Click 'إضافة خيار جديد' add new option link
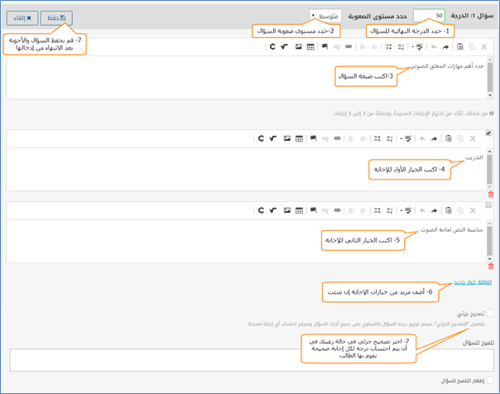This screenshot has height=394, width=500. click(x=472, y=282)
